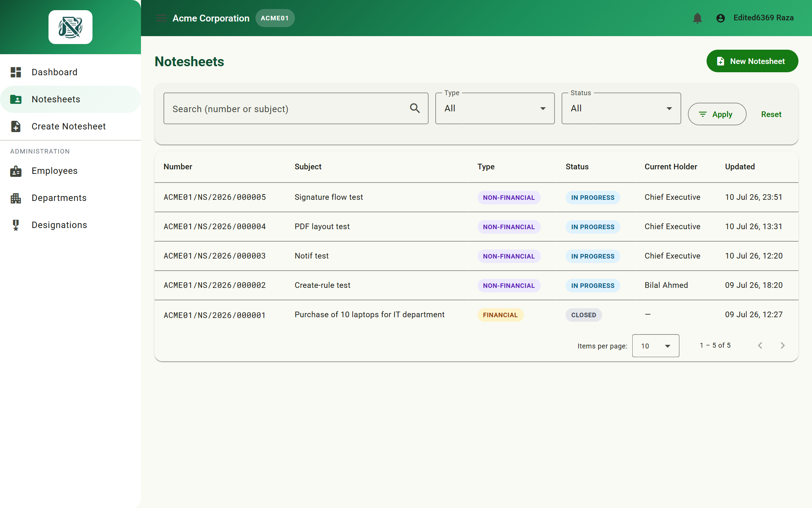Click the Bilal Ahmed holder cell
812x508 pixels.
(666, 285)
